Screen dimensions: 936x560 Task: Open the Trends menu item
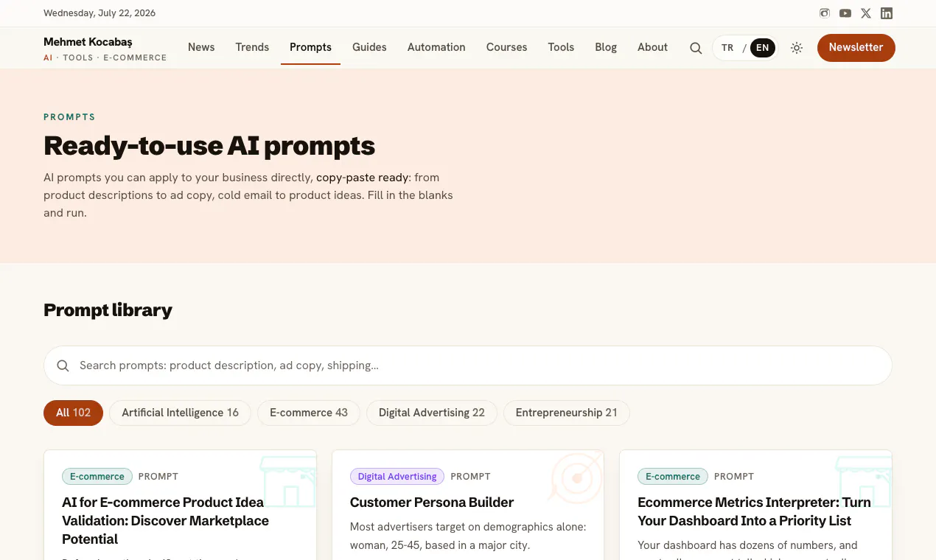click(x=252, y=47)
